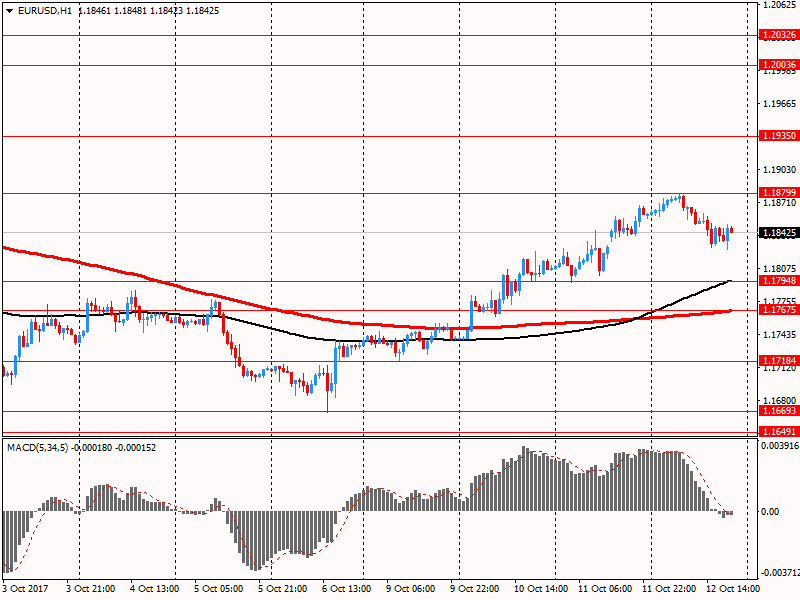800x600 pixels.
Task: Click the 1.20625 top scale value
Action: coord(779,5)
